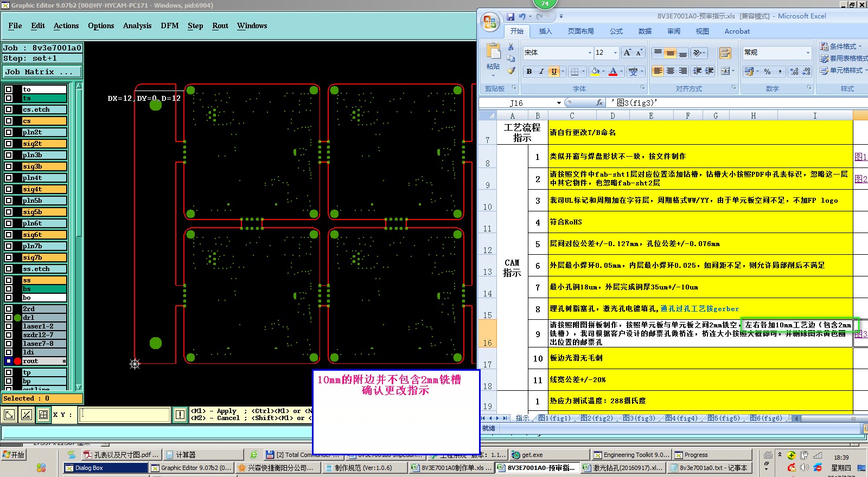Open the number format 常规 dropdown
The height and width of the screenshot is (477, 868).
coord(807,53)
